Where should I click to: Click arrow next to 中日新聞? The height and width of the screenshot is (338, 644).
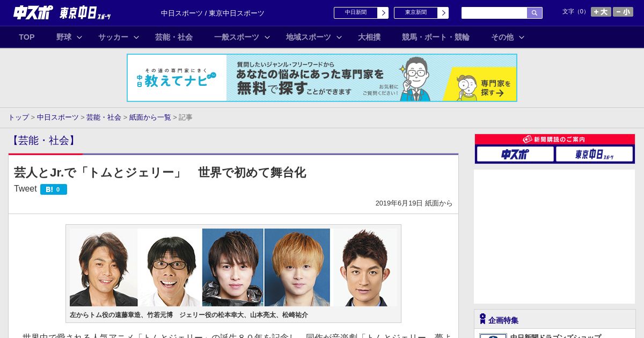point(383,13)
